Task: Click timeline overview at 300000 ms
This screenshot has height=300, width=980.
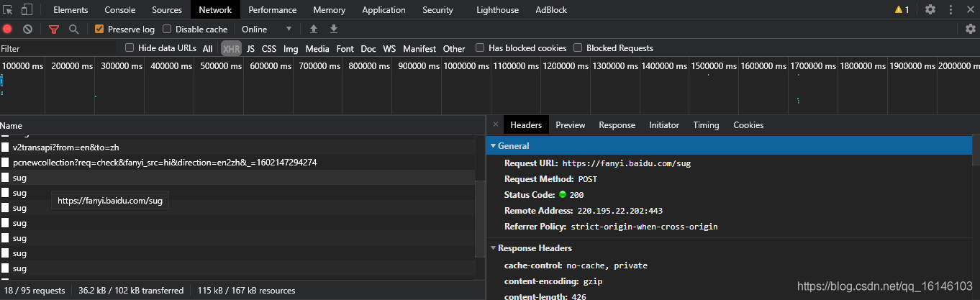Action: point(120,66)
